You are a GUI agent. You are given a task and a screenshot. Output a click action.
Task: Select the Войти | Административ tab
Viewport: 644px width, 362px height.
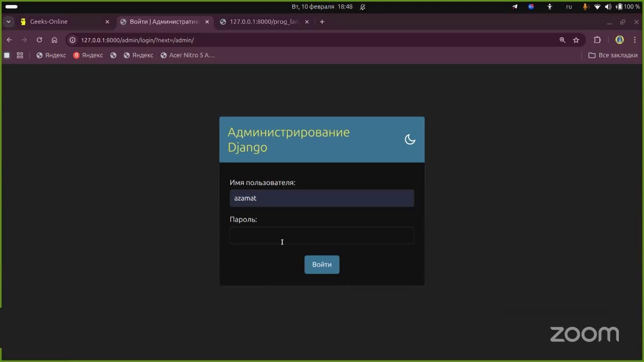[x=164, y=22]
